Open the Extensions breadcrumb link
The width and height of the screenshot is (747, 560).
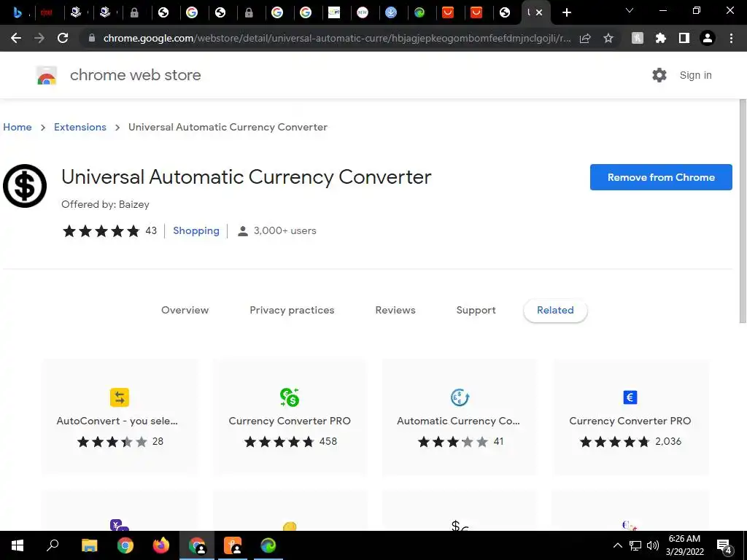coord(80,127)
